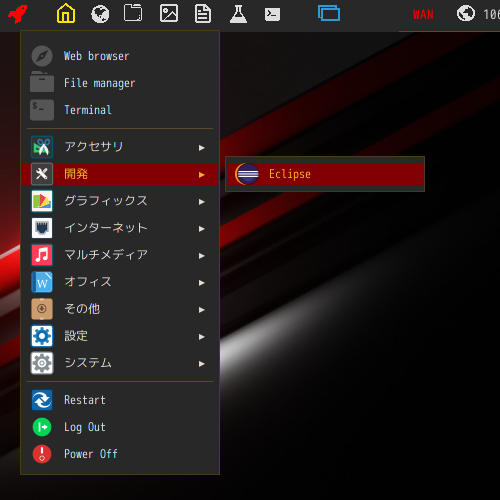Click the Eclipse logo icon

(x=247, y=174)
